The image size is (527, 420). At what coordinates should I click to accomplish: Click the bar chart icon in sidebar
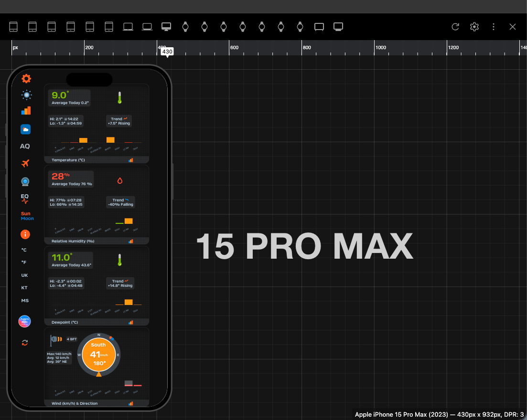(x=26, y=111)
